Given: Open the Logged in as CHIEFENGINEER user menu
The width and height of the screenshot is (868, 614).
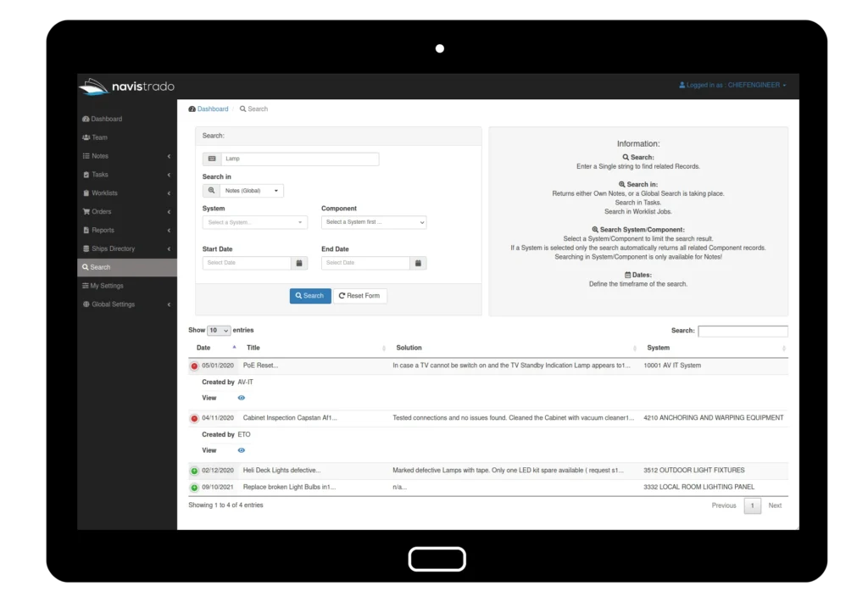Looking at the screenshot, I should (732, 86).
